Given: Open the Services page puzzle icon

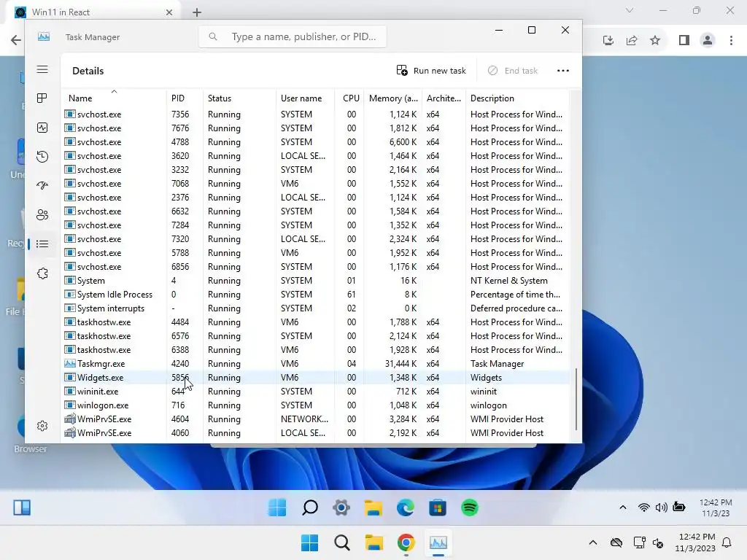Looking at the screenshot, I should [x=42, y=273].
